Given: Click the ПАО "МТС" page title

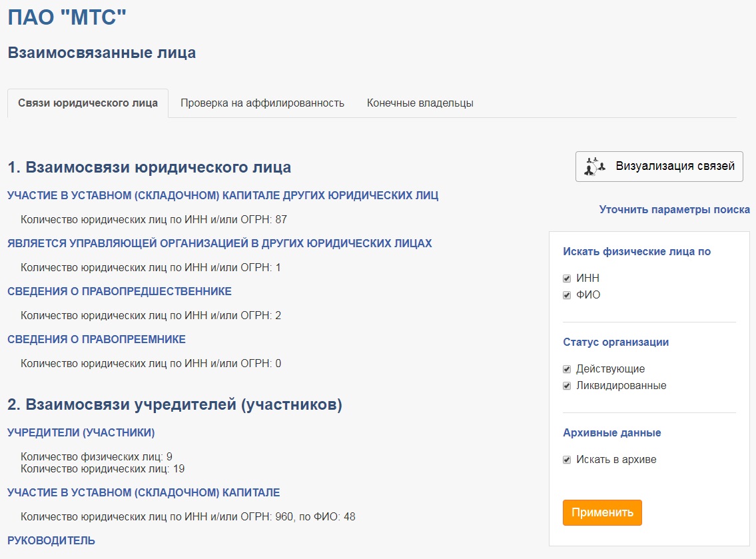Looking at the screenshot, I should coord(67,17).
